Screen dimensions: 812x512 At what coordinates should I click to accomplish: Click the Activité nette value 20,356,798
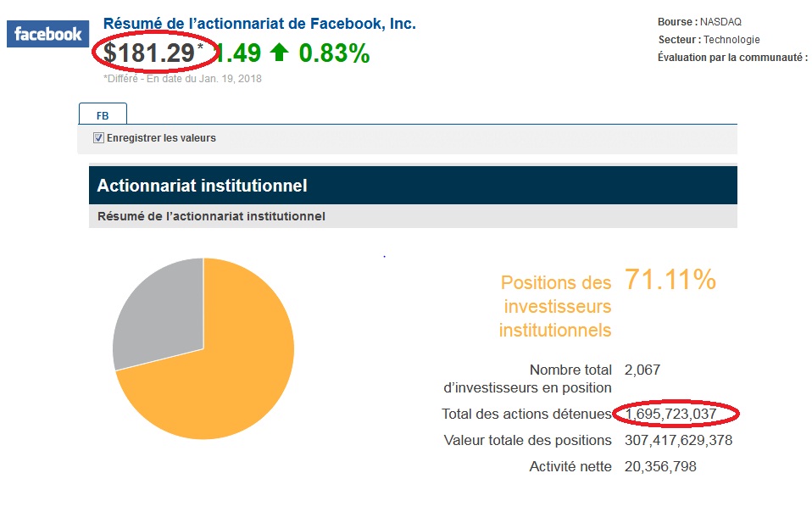660,466
